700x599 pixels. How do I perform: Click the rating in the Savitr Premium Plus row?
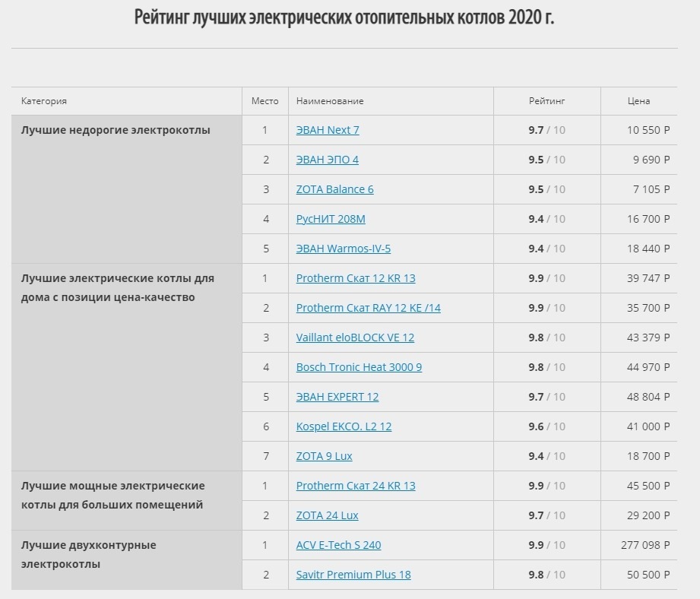click(x=547, y=575)
